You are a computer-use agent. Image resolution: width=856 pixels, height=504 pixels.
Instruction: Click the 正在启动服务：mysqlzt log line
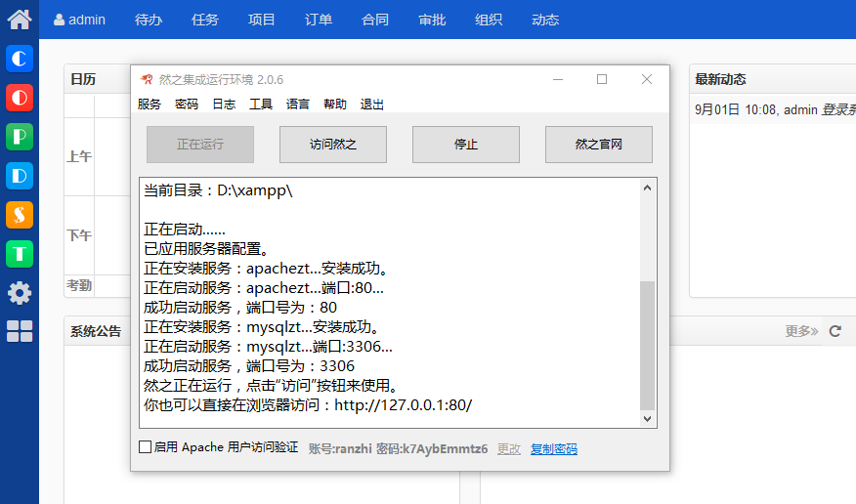pyautogui.click(x=268, y=347)
